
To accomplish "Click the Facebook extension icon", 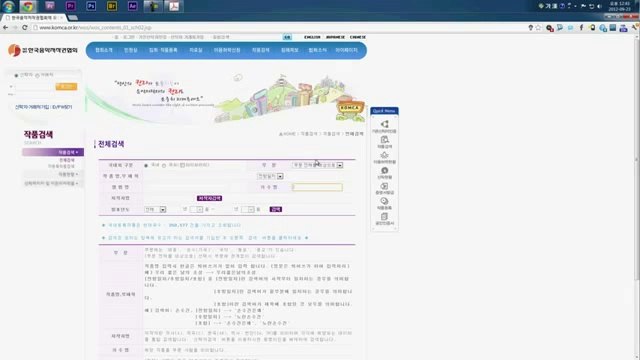I will click(x=581, y=28).
